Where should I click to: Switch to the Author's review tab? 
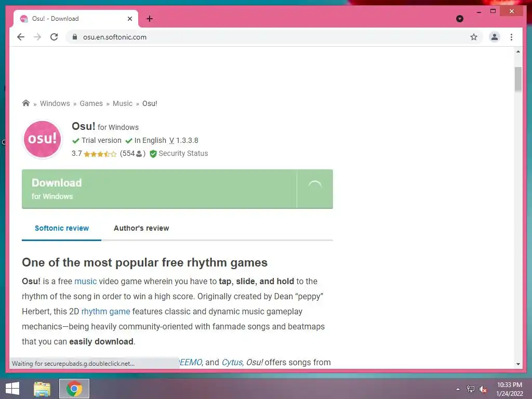tap(141, 229)
